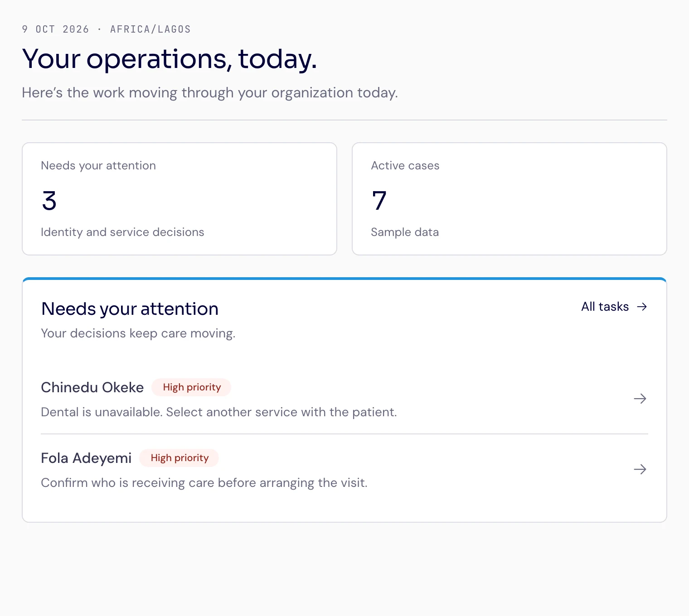Click the '9 OCT 2026 · AFRICA/LAGOS' date line

click(106, 29)
